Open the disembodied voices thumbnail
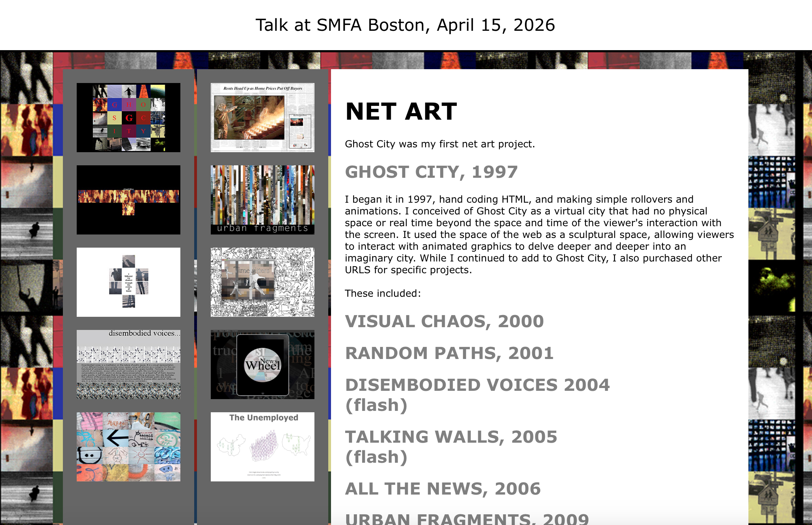 coord(129,365)
